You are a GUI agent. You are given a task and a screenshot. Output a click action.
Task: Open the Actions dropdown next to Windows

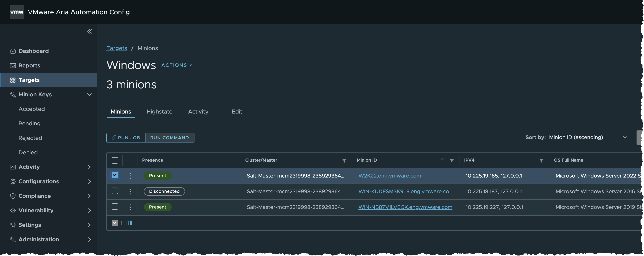[x=177, y=65]
